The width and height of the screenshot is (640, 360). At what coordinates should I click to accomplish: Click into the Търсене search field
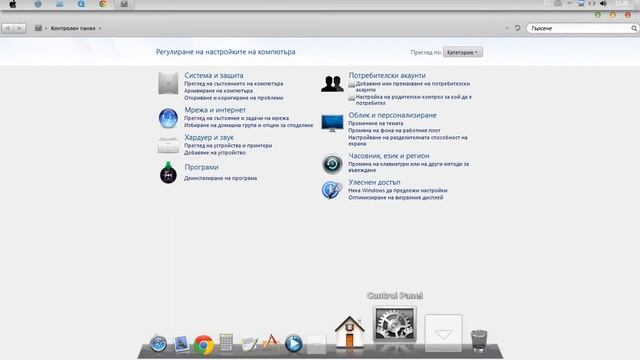tap(580, 28)
